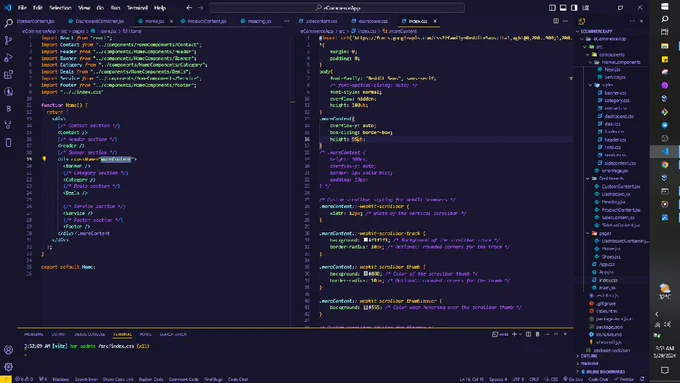Open the Extensions view

click(8, 75)
